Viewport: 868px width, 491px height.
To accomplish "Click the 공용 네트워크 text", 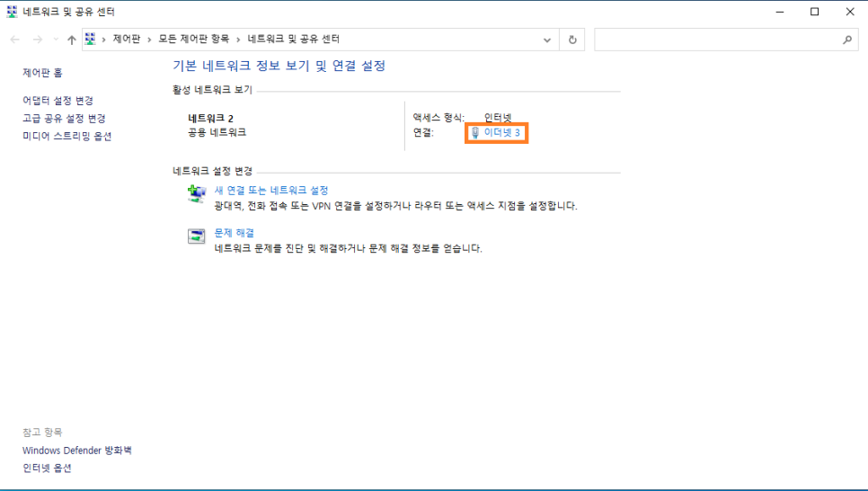I will pyautogui.click(x=217, y=132).
